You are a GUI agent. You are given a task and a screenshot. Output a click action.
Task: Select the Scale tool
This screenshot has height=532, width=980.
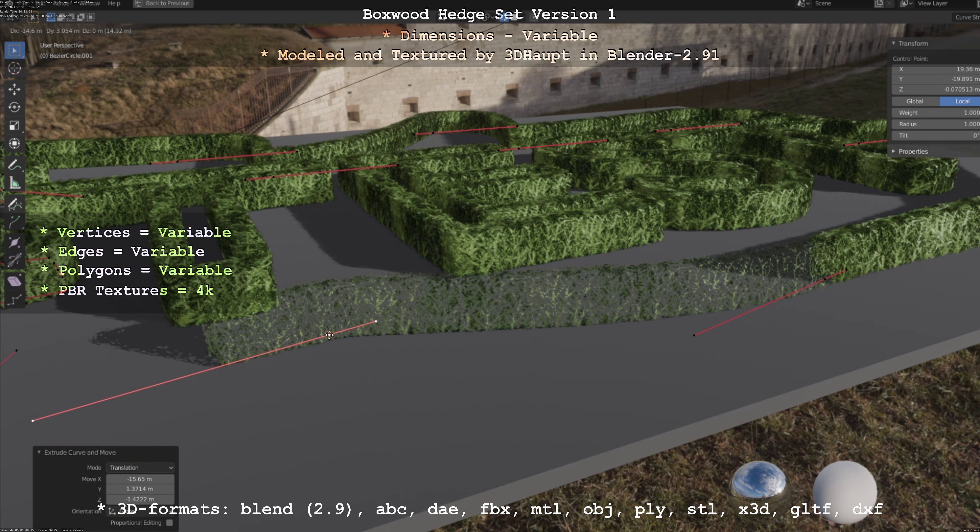[x=14, y=126]
